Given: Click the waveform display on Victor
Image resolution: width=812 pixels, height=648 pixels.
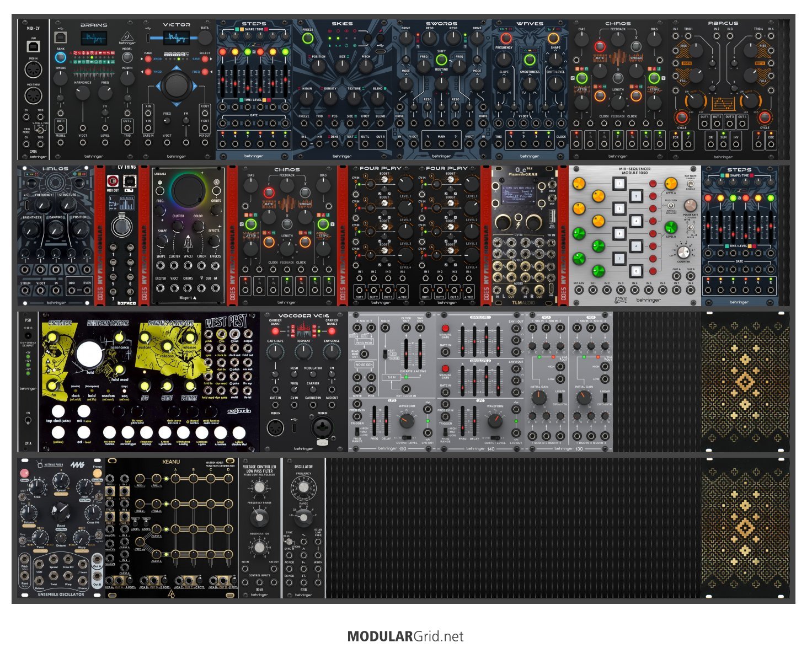Looking at the screenshot, I should pyautogui.click(x=177, y=38).
